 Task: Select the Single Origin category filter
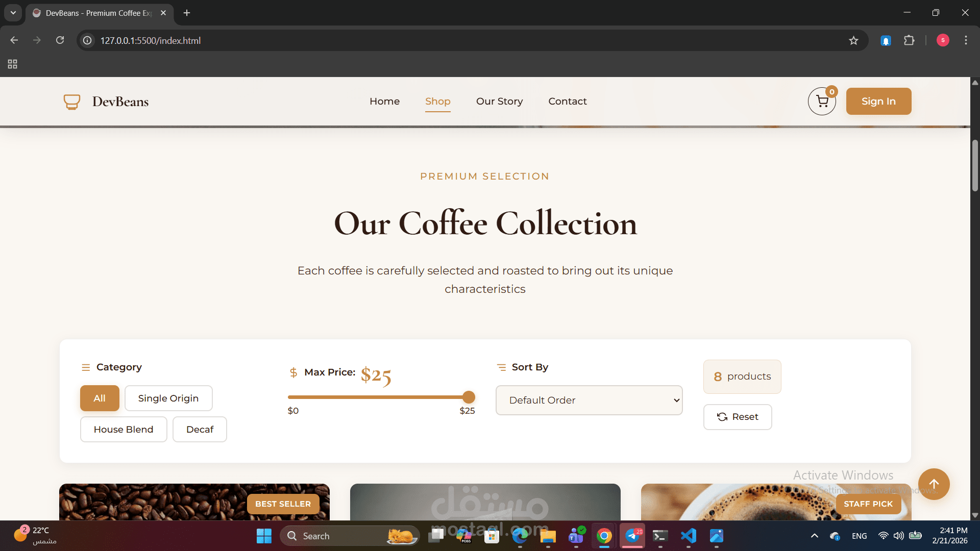[168, 398]
